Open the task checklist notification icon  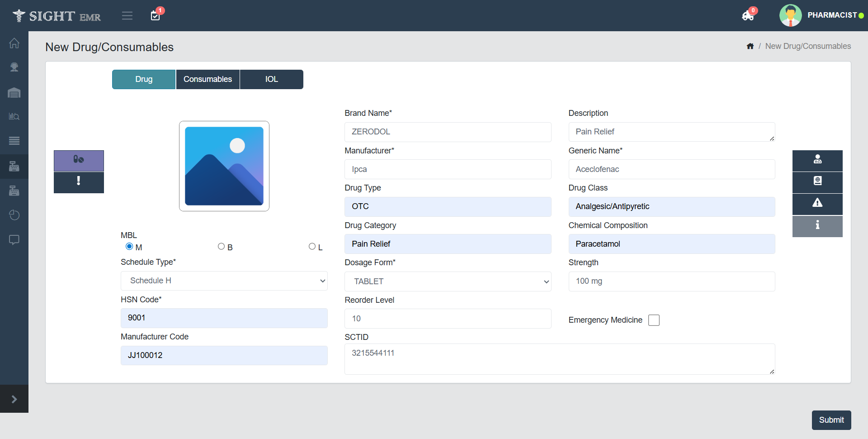tap(156, 16)
